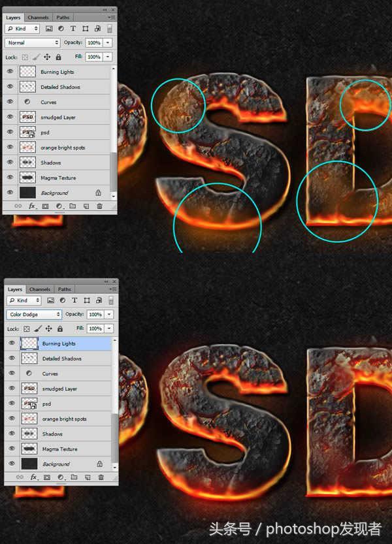Screen dimensions: 392x544
Task: Hide Shadows layer in Color Dodge panel
Action: coord(12,434)
